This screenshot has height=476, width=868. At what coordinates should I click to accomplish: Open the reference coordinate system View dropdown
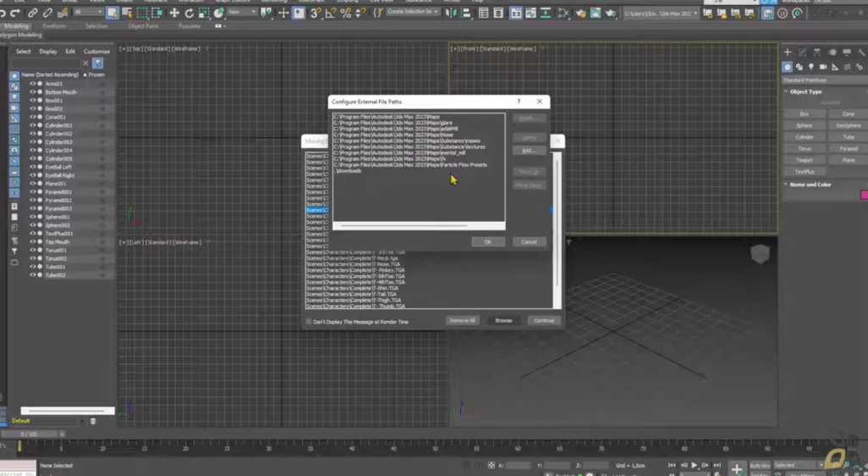click(242, 12)
